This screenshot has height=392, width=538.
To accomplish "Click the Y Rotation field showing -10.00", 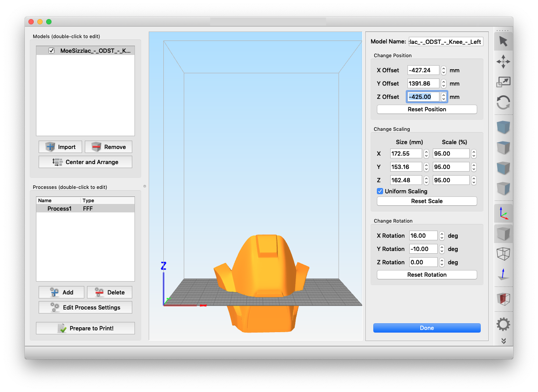I will tap(423, 249).
